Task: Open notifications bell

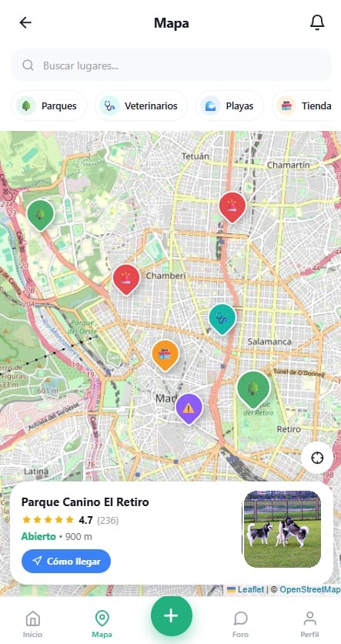Action: point(317,22)
